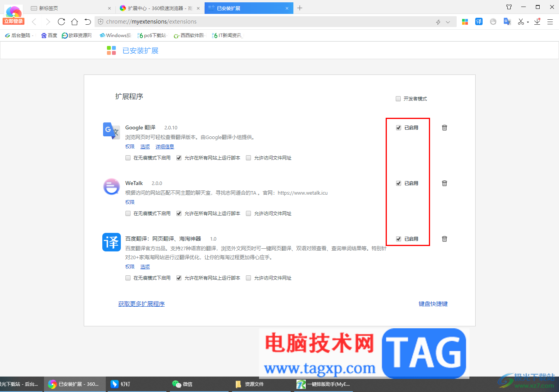Close the 新标签页 tab
This screenshot has width=559, height=392.
109,8
